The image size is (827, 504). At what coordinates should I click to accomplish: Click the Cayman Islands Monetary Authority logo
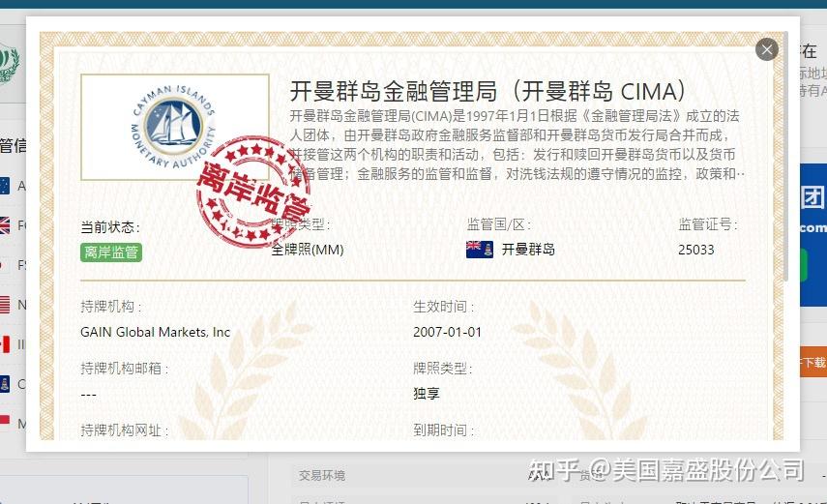[174, 127]
